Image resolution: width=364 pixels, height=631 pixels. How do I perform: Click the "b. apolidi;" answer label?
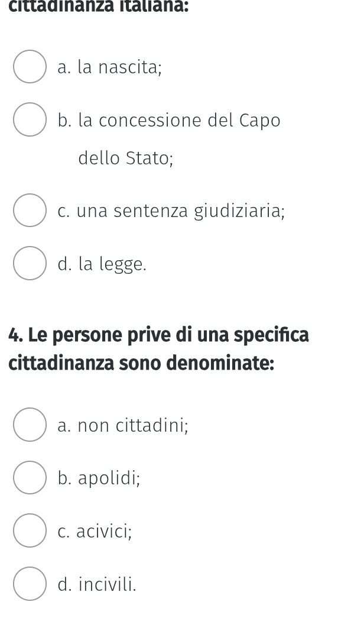point(99,478)
